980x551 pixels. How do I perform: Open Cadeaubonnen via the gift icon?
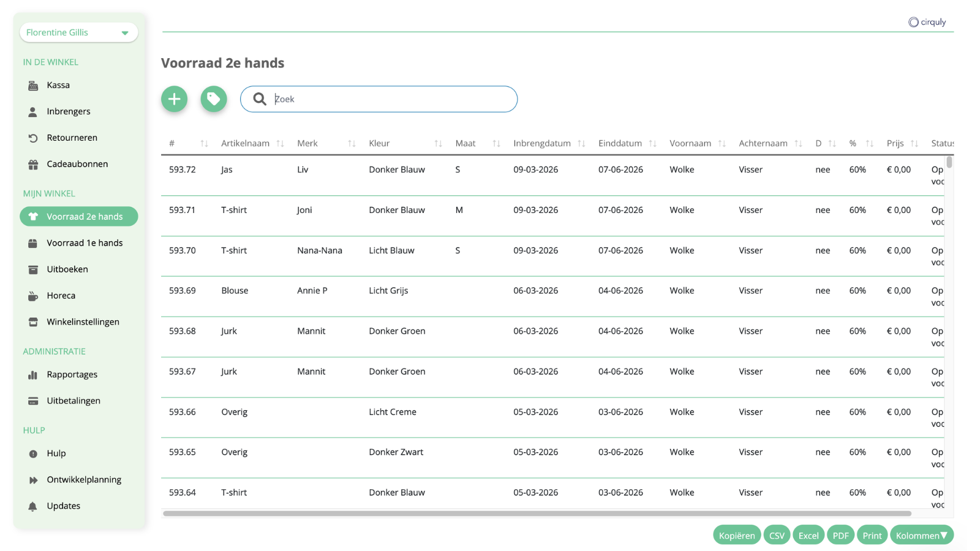coord(33,165)
